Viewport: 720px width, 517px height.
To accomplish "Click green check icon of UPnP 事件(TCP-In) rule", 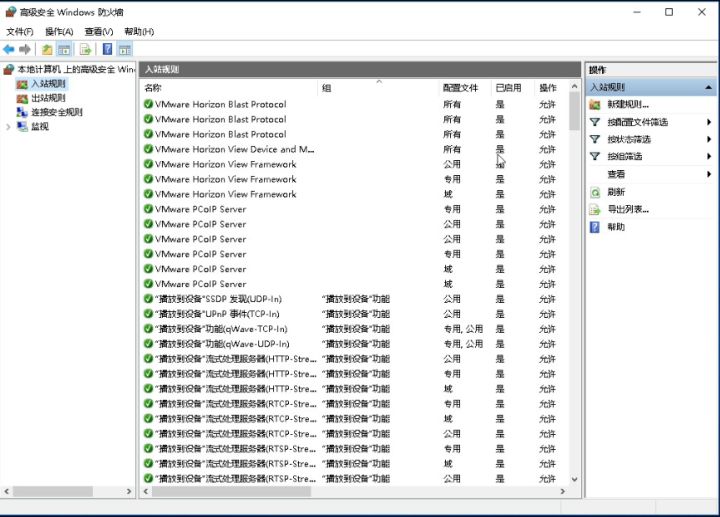I will [x=148, y=314].
